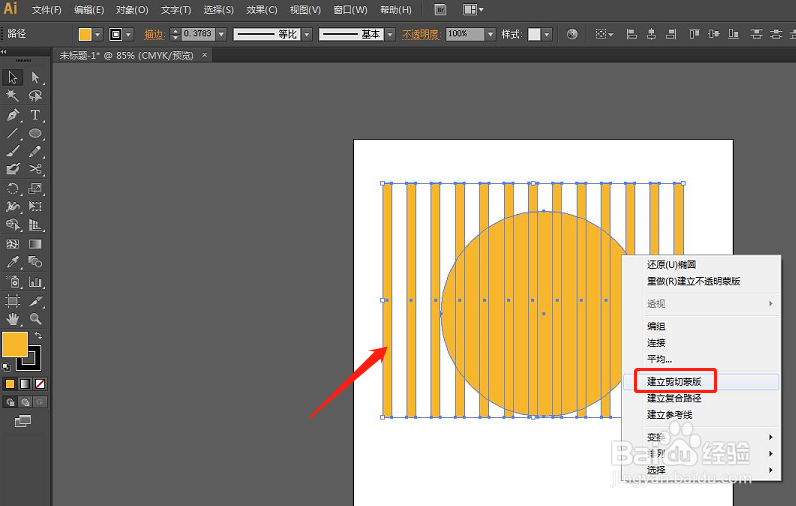The width and height of the screenshot is (796, 506).
Task: Click the 不透明度 opacity link
Action: coord(421,35)
